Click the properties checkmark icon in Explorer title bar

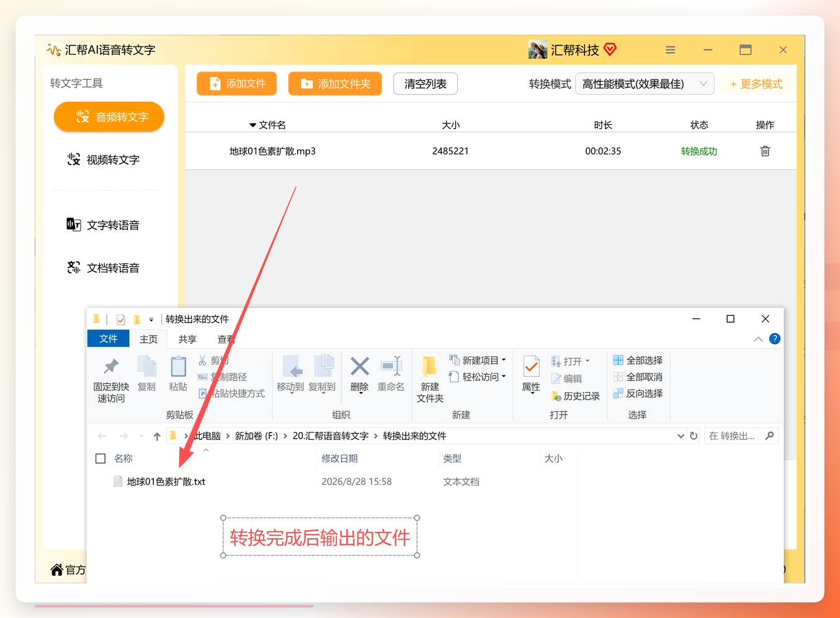click(x=121, y=320)
